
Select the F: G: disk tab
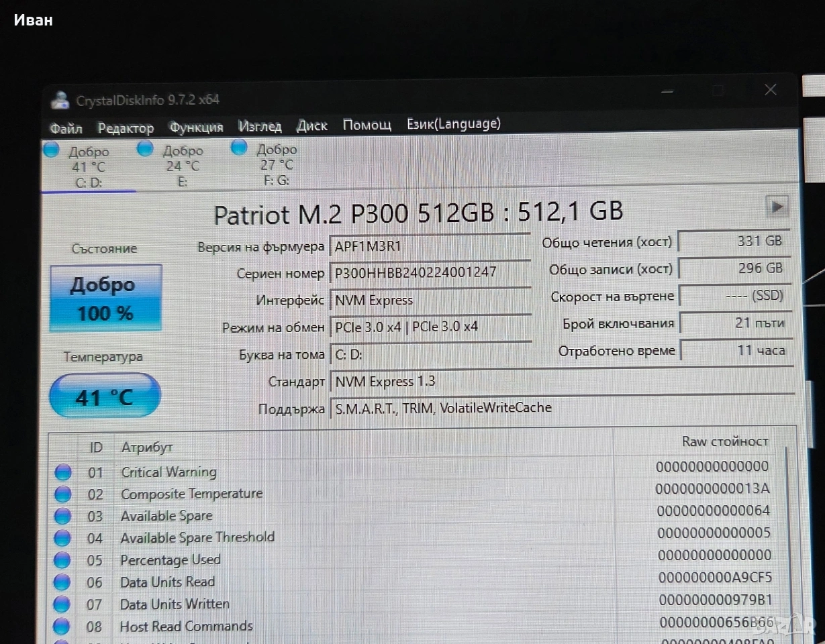coord(276,165)
